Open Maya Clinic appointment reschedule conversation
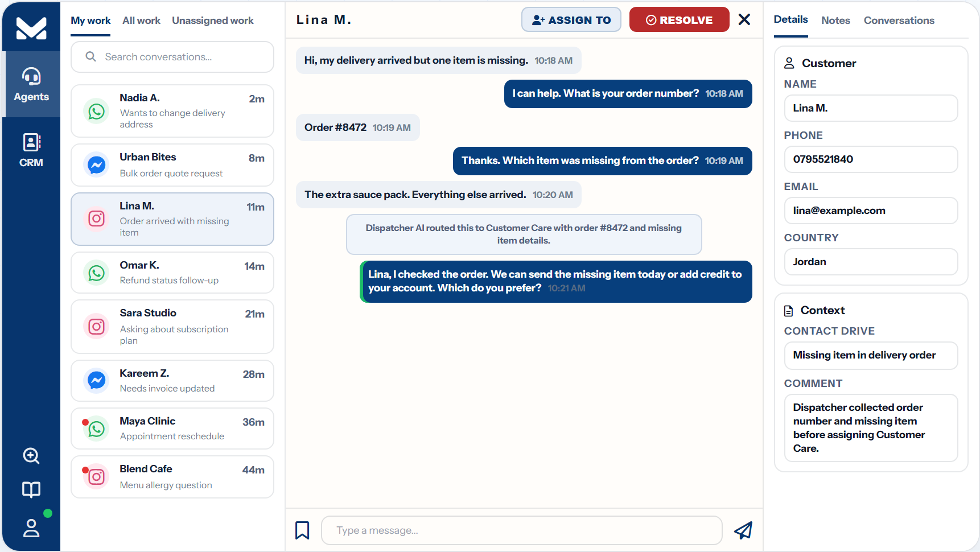 click(172, 429)
